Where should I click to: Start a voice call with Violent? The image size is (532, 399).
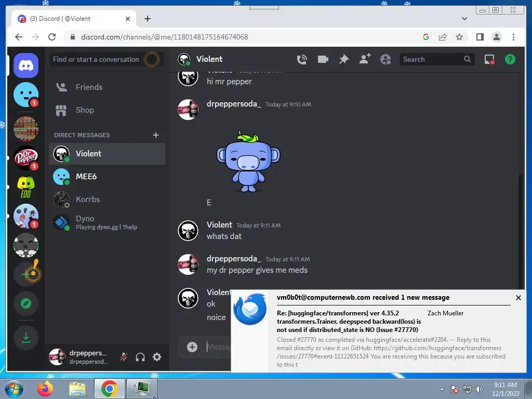pyautogui.click(x=302, y=59)
